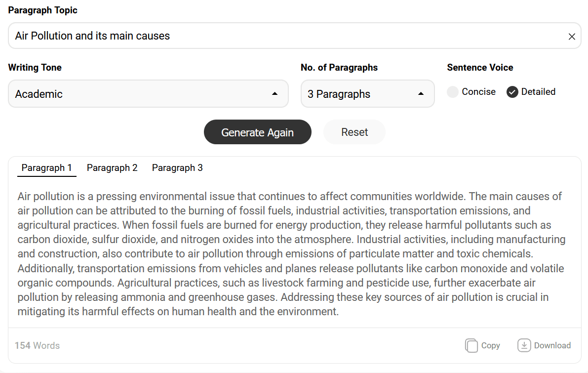Open the Writing Tone dropdown
Viewport: 588px width, 373px height.
tap(148, 94)
